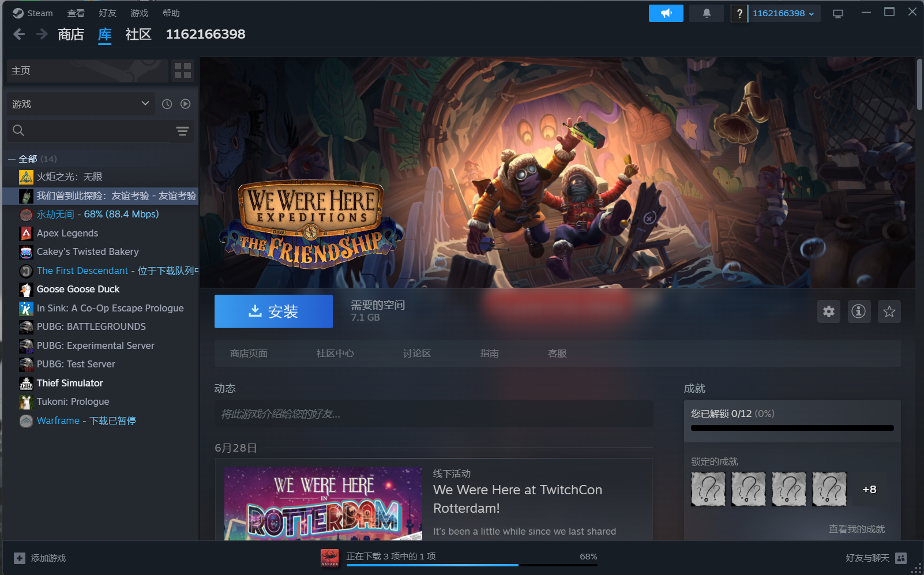Image resolution: width=924 pixels, height=575 pixels.
Task: Click the back navigation arrow
Action: tap(19, 35)
